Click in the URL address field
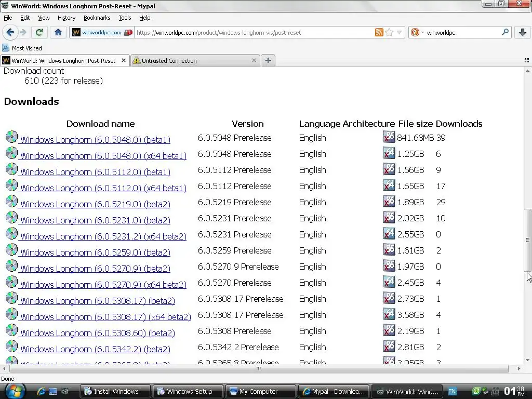This screenshot has height=399, width=532. pyautogui.click(x=255, y=33)
